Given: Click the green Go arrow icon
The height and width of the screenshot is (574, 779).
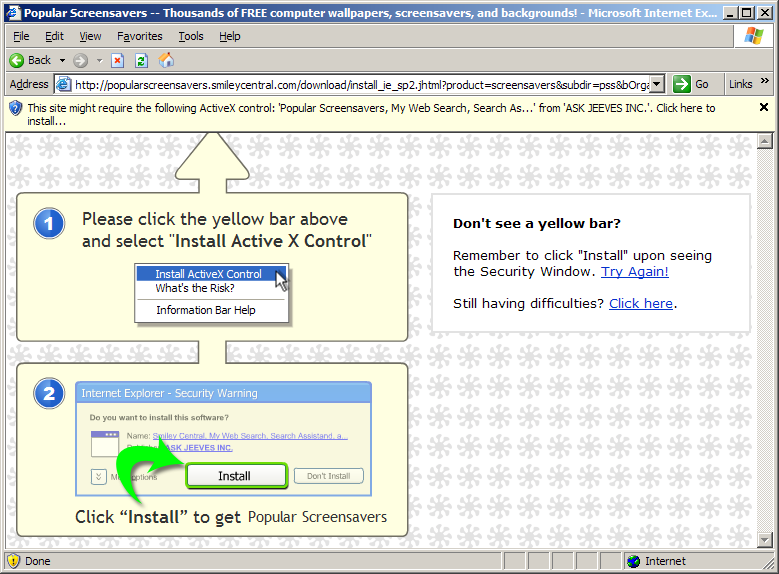Looking at the screenshot, I should coord(682,84).
